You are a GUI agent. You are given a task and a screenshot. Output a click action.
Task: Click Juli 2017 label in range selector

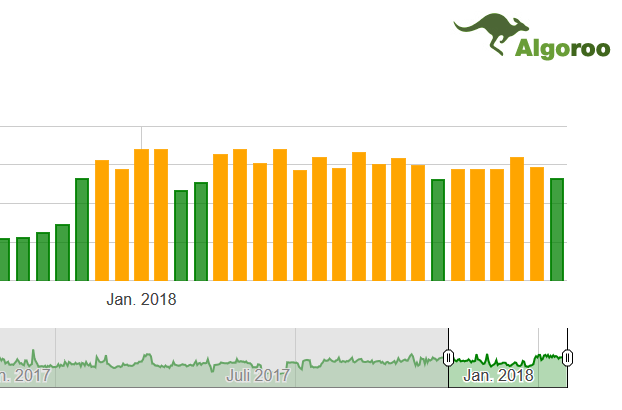[258, 375]
